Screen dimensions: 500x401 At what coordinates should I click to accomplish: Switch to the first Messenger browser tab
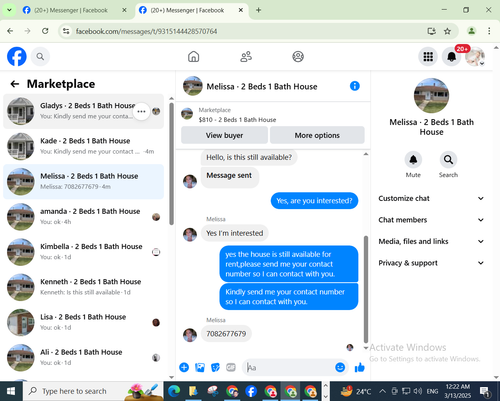point(75,10)
